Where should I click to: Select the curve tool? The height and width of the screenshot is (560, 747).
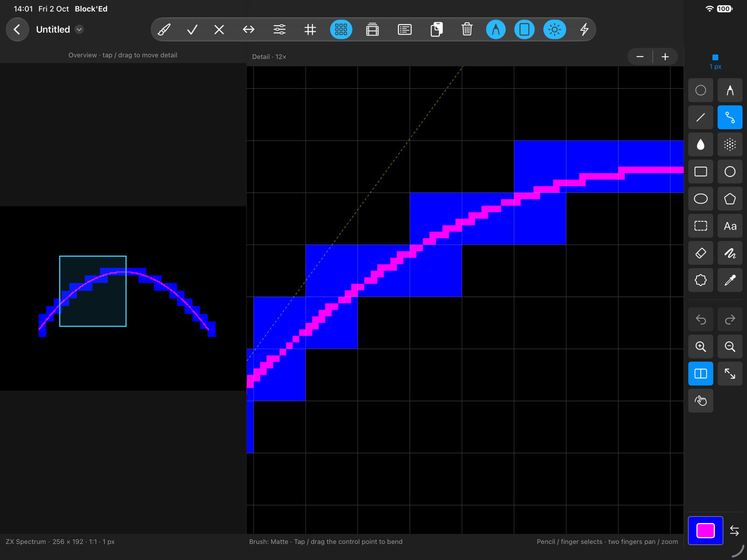[x=730, y=117]
